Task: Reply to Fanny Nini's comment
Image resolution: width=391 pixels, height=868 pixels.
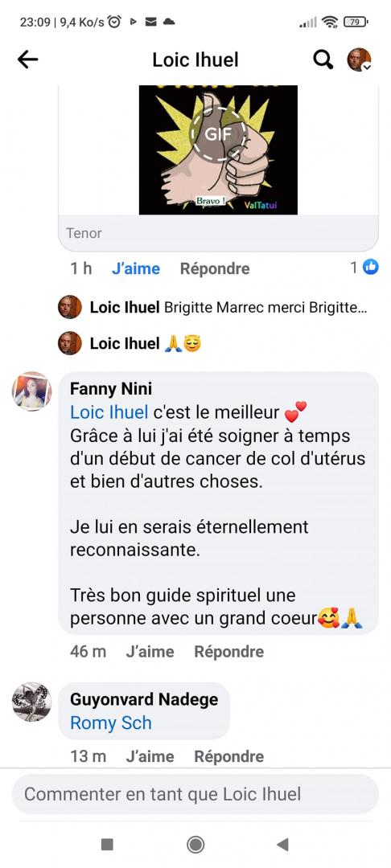Action: tap(228, 652)
